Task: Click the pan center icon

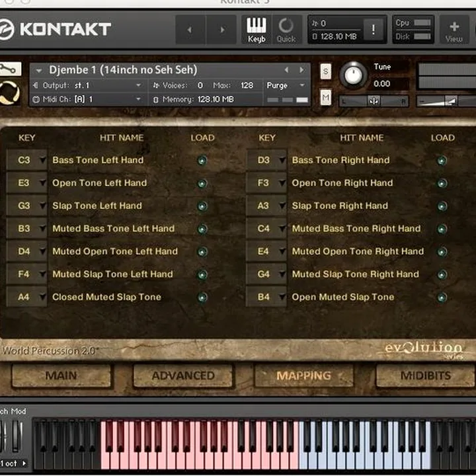Action: (x=374, y=101)
